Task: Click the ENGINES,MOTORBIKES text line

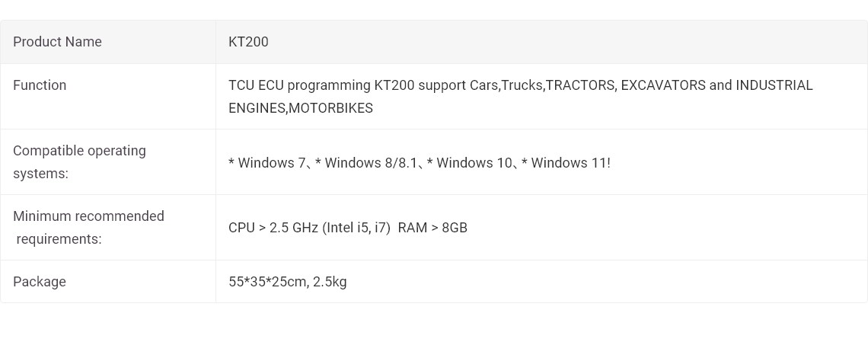Action: [301, 108]
